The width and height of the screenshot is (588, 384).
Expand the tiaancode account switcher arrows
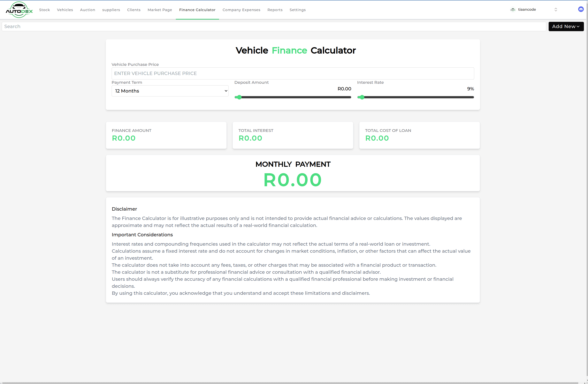[x=556, y=10]
